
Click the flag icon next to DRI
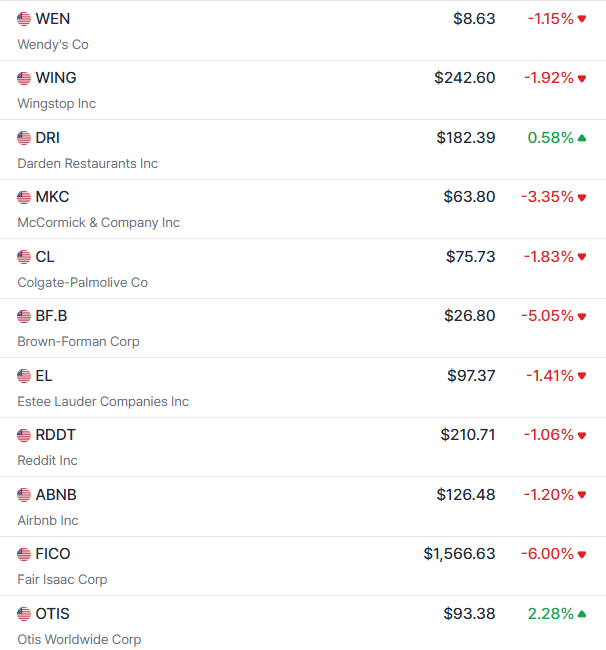coord(24,138)
